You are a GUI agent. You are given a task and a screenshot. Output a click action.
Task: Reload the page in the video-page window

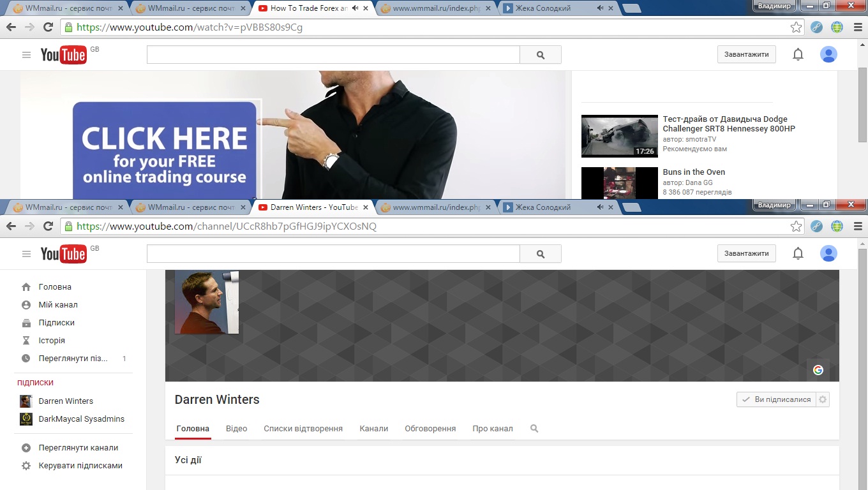[x=48, y=27]
